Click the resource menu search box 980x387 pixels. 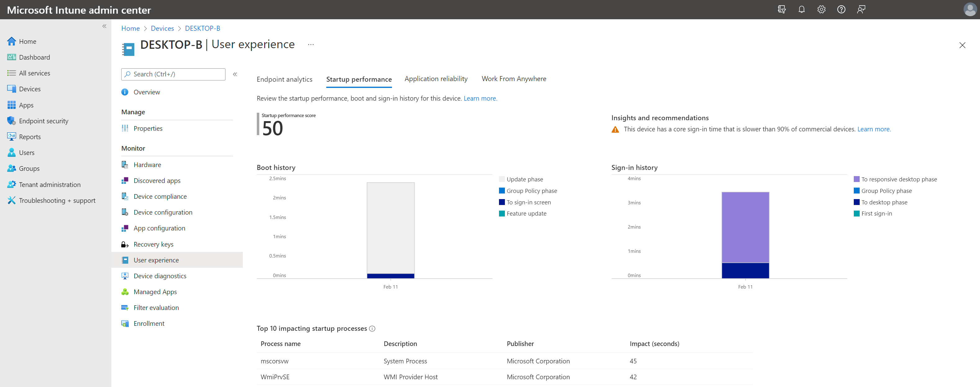click(173, 74)
